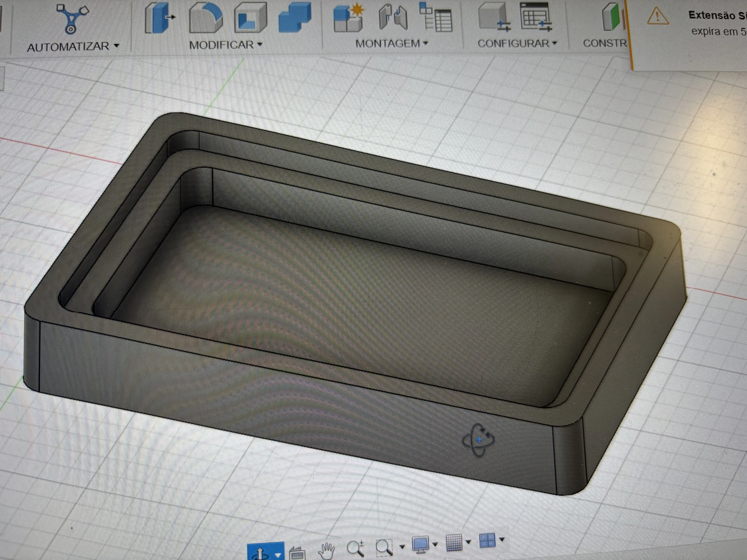Select the Zoom magnifier tool
The width and height of the screenshot is (747, 560).
click(356, 548)
